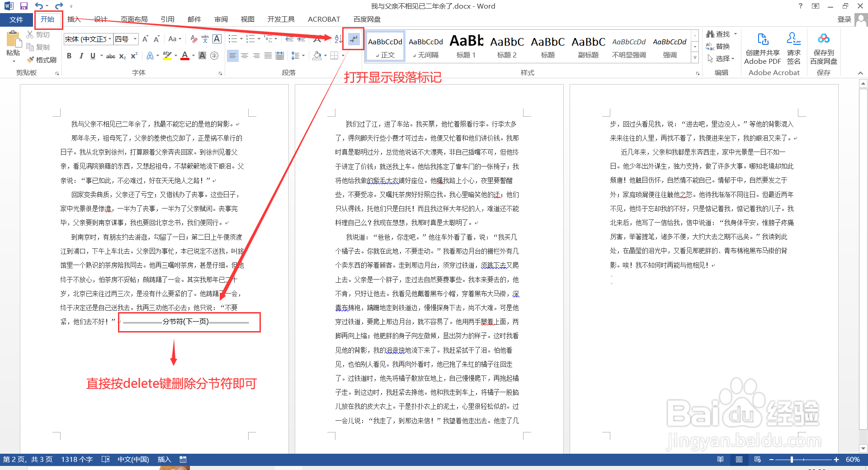Switch to the 插入 ribbon tab
Image resolution: width=868 pixels, height=470 pixels.
click(x=74, y=19)
